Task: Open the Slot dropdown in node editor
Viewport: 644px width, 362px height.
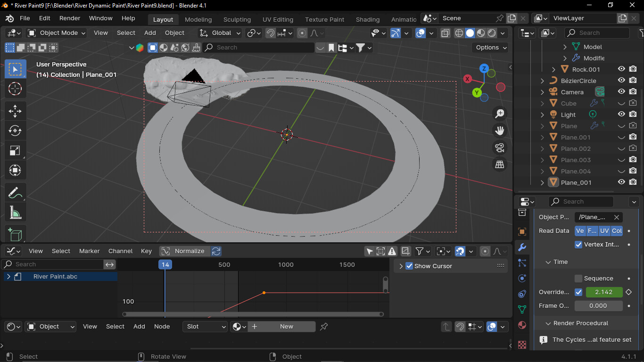Action: (206, 327)
